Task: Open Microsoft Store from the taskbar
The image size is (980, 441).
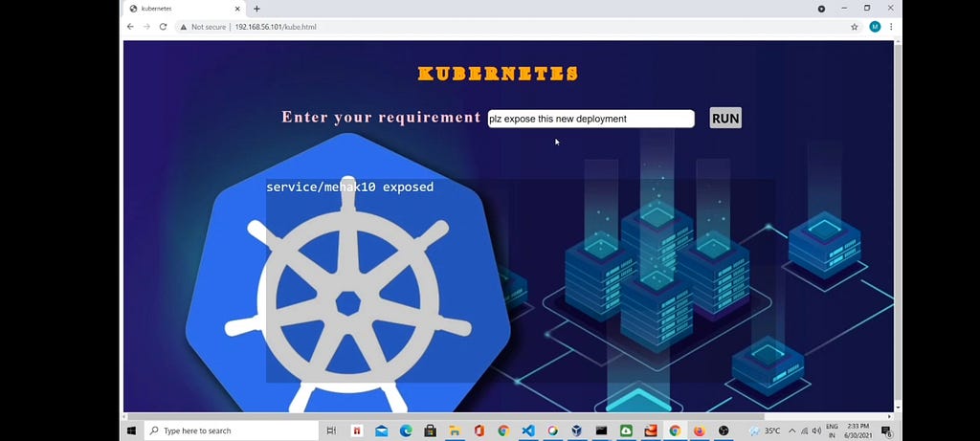Action: tap(430, 430)
